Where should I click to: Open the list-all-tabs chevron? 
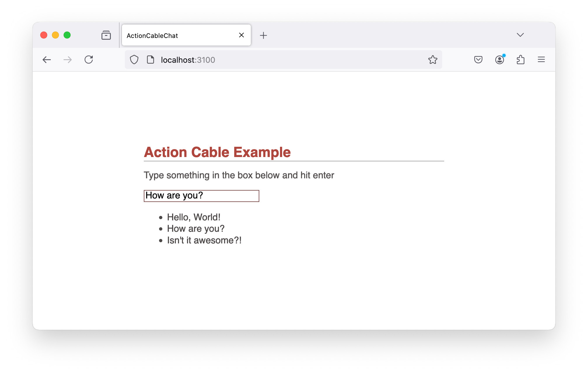[x=520, y=35]
